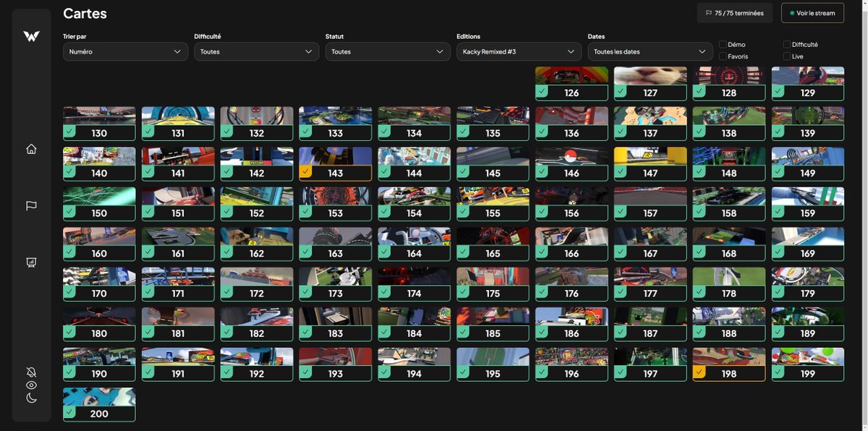Open the map 160 card
The width and height of the screenshot is (868, 431).
point(99,244)
